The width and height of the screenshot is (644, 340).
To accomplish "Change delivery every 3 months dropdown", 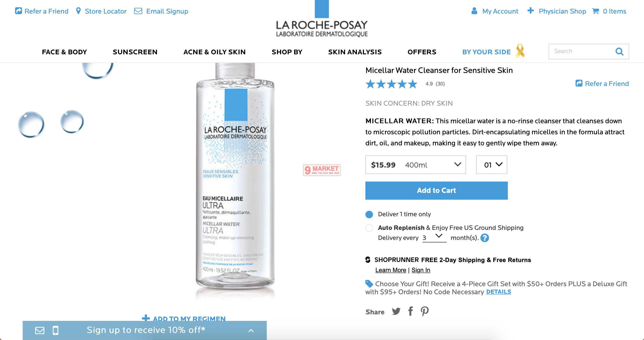I will tap(434, 237).
